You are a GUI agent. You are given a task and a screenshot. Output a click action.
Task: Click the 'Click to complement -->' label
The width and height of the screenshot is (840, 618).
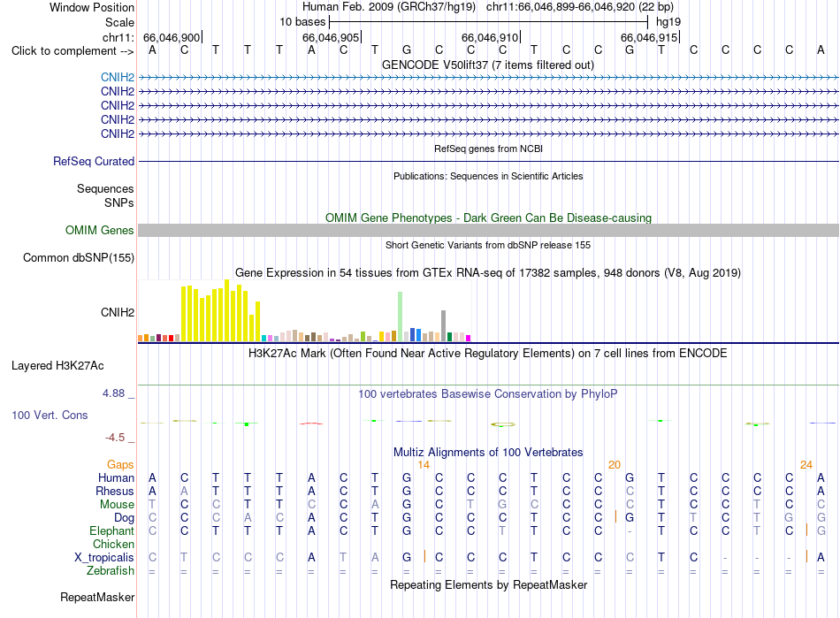click(x=73, y=51)
